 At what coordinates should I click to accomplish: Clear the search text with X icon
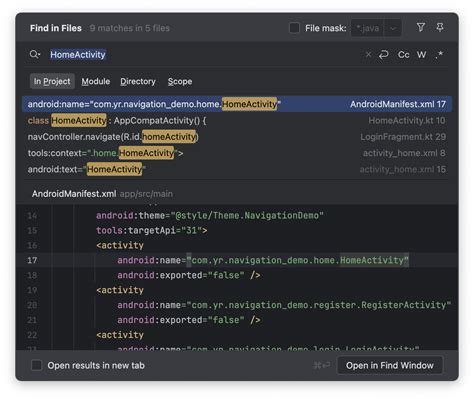368,54
